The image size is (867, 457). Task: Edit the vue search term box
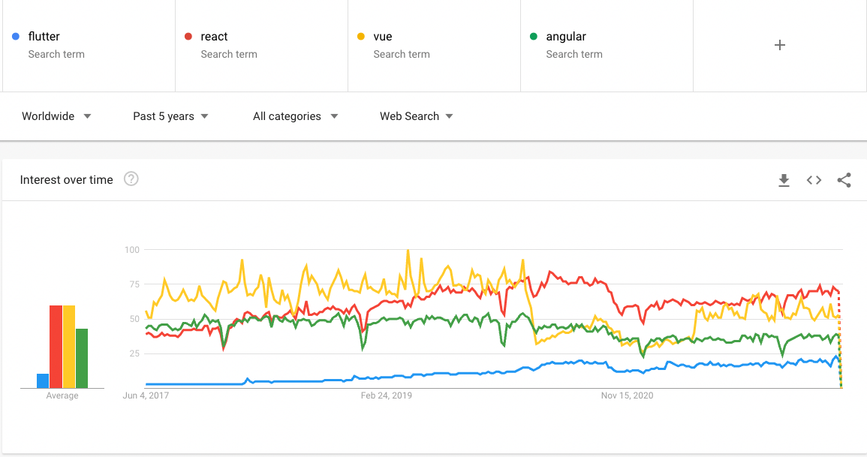tap(434, 45)
